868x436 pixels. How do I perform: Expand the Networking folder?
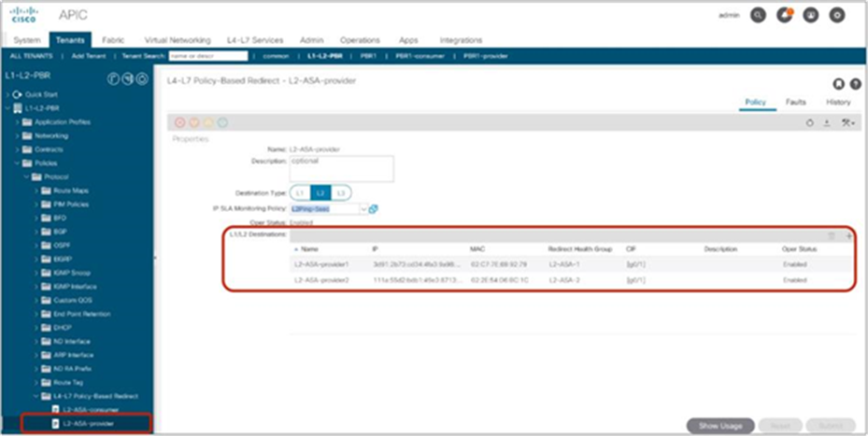[x=17, y=135]
